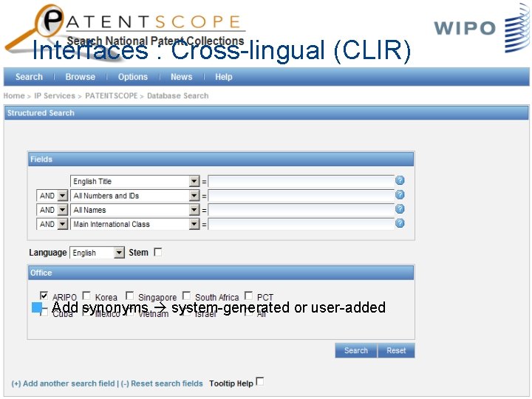This screenshot has width=532, height=399.
Task: Click into the English Title text input
Action: 301,181
